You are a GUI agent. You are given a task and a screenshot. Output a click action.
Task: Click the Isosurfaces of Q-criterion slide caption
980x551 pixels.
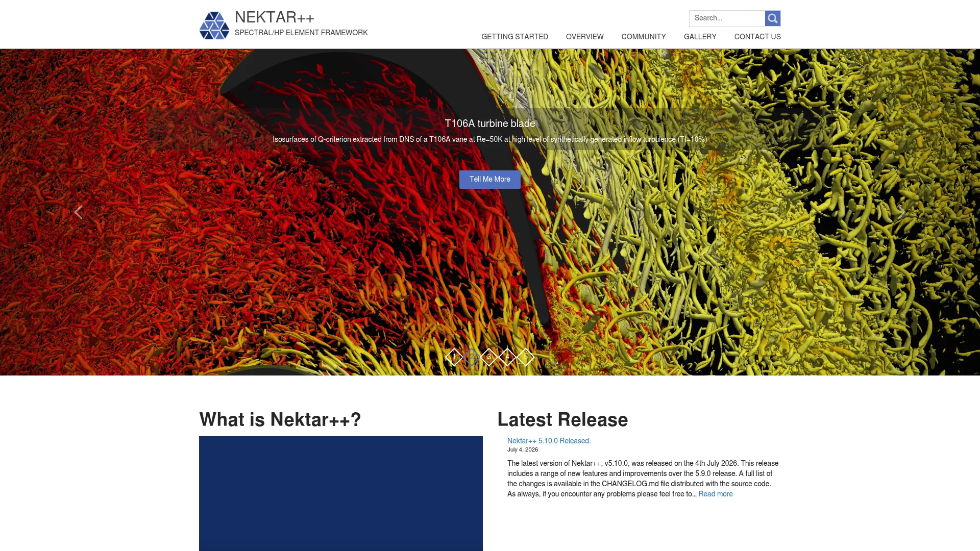click(490, 139)
